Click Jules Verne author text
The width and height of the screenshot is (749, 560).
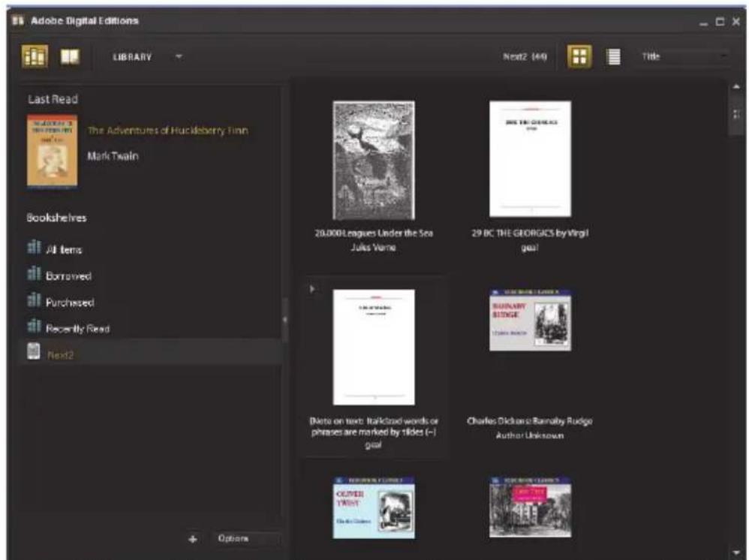coord(373,248)
